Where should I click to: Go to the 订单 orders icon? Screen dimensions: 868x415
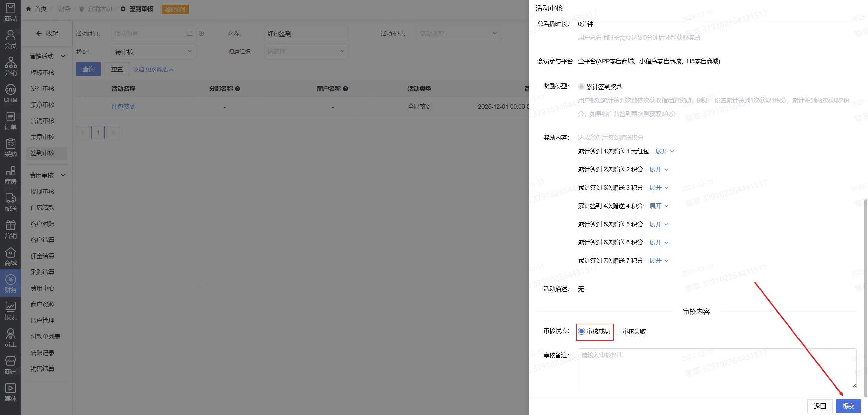[x=11, y=121]
